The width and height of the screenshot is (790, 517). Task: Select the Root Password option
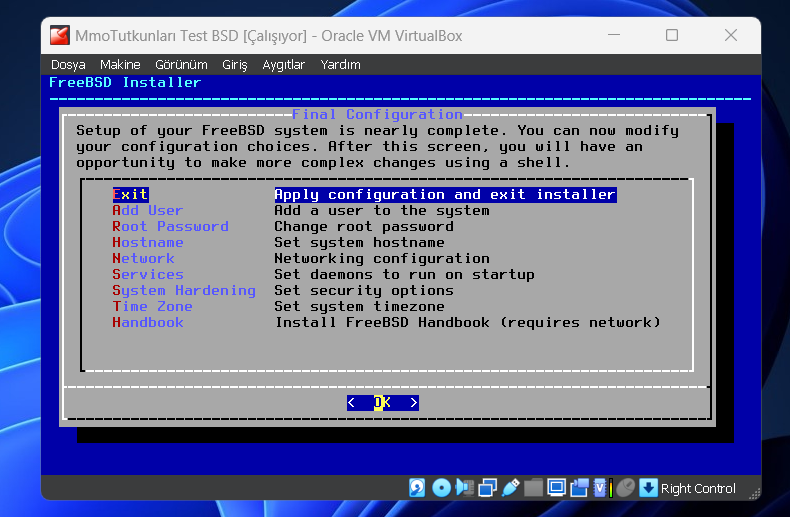point(170,226)
